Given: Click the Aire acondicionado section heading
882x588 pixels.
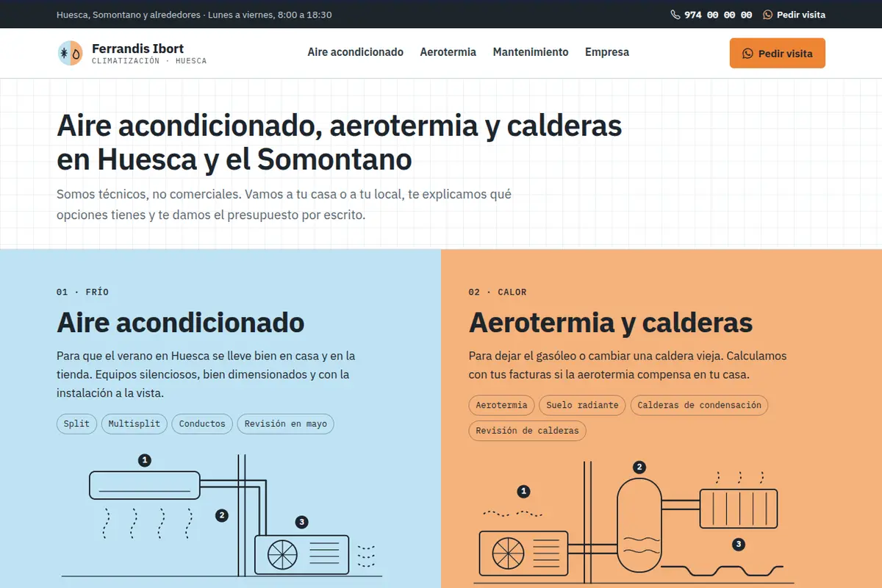Looking at the screenshot, I should [x=180, y=323].
